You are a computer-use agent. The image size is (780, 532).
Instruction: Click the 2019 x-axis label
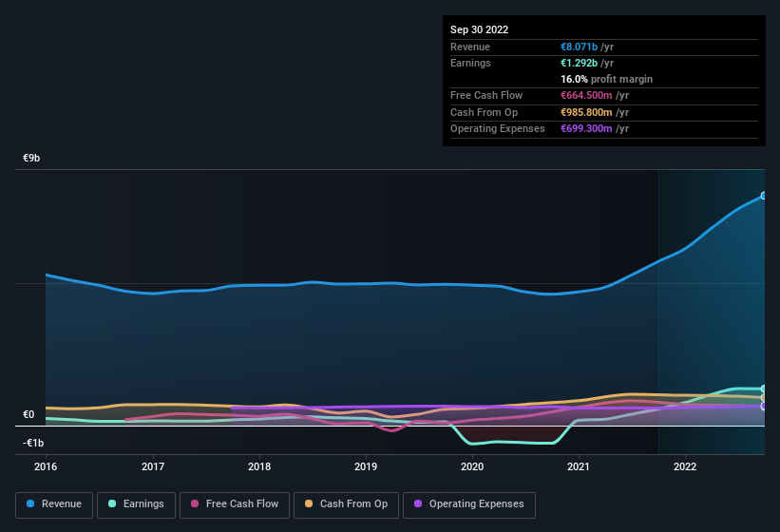click(x=366, y=466)
